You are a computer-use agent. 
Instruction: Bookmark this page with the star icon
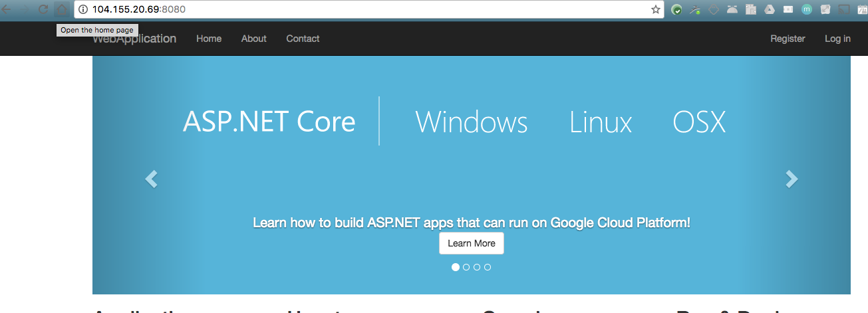coord(655,9)
